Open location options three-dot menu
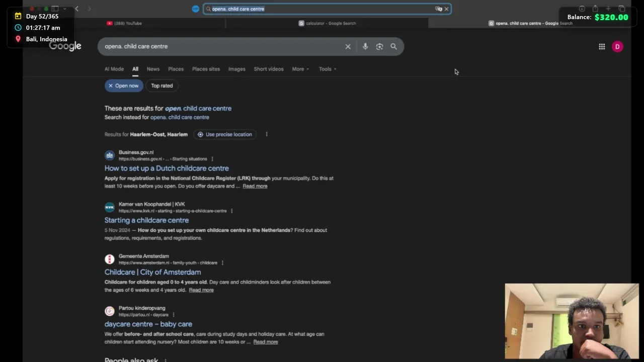Viewport: 644px width, 362px height. 267,134
